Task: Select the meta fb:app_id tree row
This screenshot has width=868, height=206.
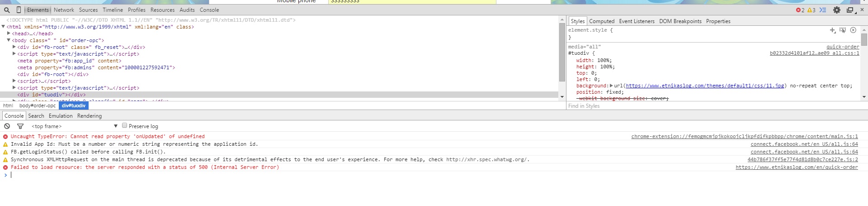Action: coord(69,61)
